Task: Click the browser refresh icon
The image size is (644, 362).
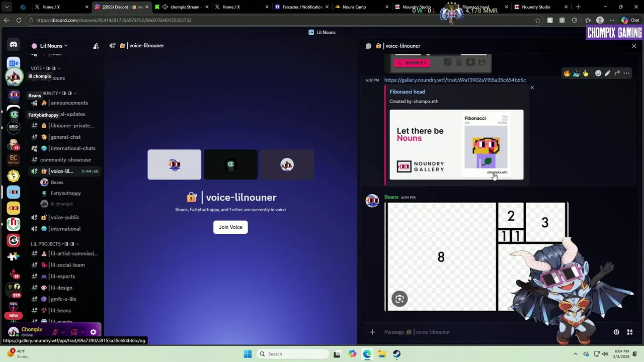Action: 19,20
